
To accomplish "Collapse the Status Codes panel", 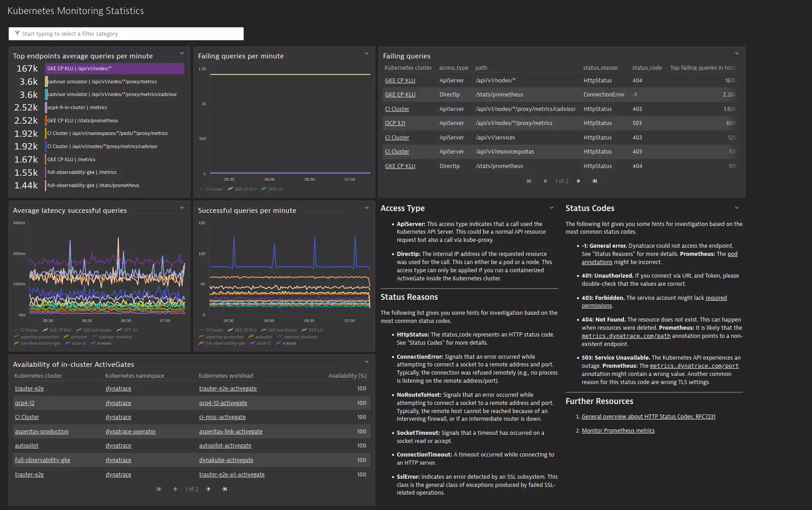I will tap(737, 207).
